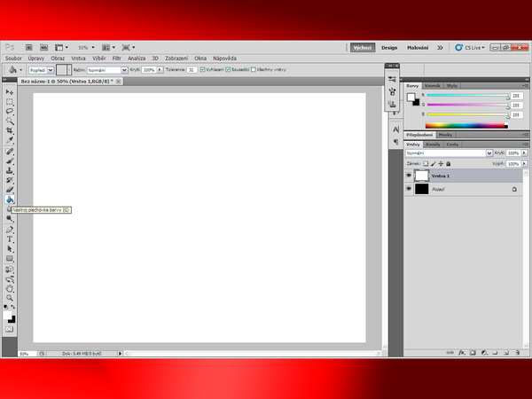Toggle the Vyhlazení checkbox
Screen dimensions: 532x399
(x=203, y=69)
